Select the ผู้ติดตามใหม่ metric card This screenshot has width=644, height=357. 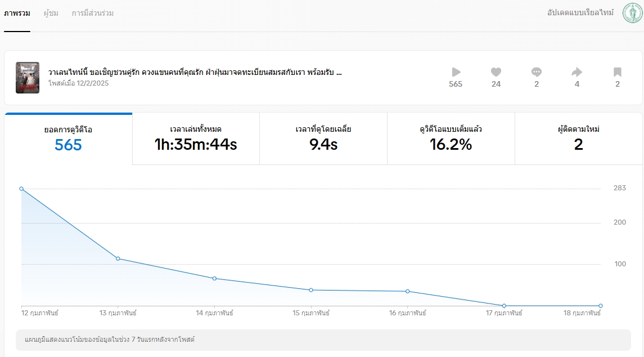(578, 139)
